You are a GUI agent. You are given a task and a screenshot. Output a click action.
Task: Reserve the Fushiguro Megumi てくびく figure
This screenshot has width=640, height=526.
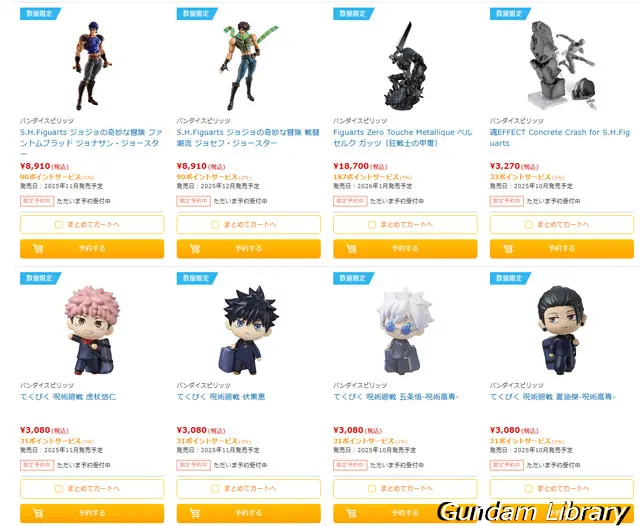click(249, 513)
